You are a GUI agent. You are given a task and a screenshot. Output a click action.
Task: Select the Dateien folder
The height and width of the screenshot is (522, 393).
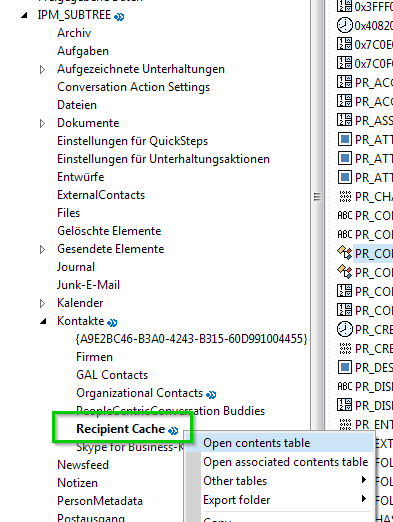(77, 105)
